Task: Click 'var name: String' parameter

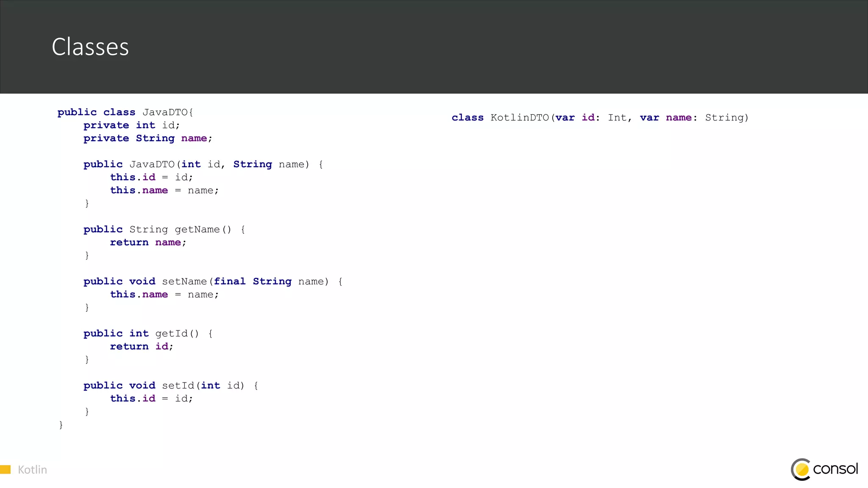Action: pyautogui.click(x=692, y=118)
